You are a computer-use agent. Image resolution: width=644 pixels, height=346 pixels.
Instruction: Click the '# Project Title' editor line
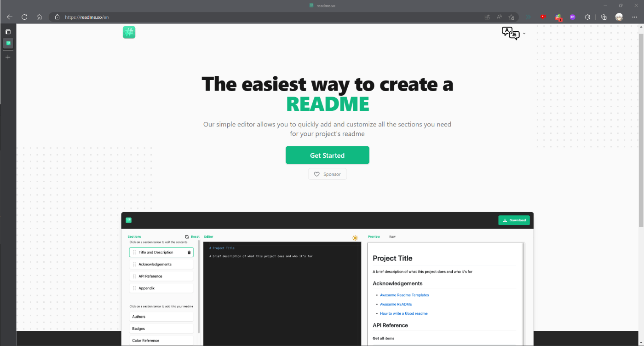[222, 248]
